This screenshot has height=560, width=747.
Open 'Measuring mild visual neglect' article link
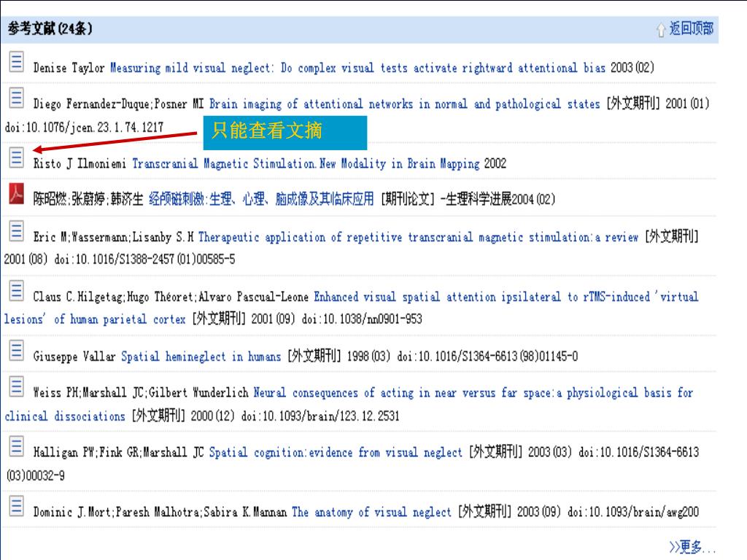tap(357, 68)
